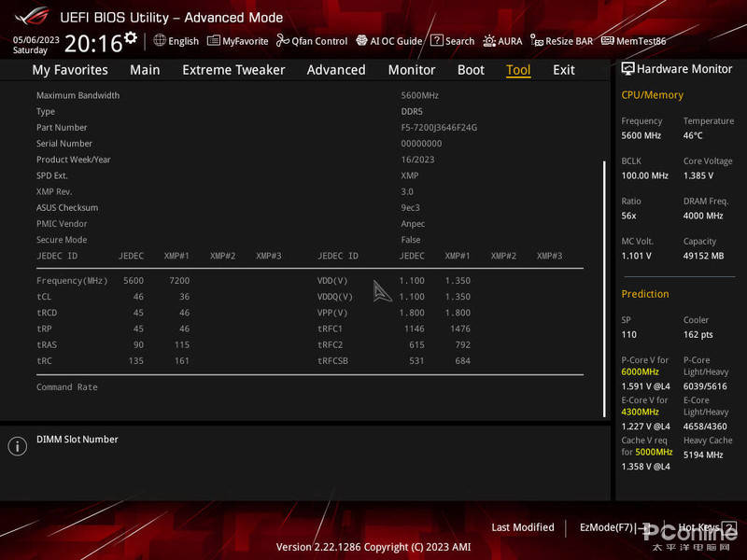The width and height of the screenshot is (747, 560).
Task: Click the date 05/06/2023 Saturday
Action: point(35,45)
